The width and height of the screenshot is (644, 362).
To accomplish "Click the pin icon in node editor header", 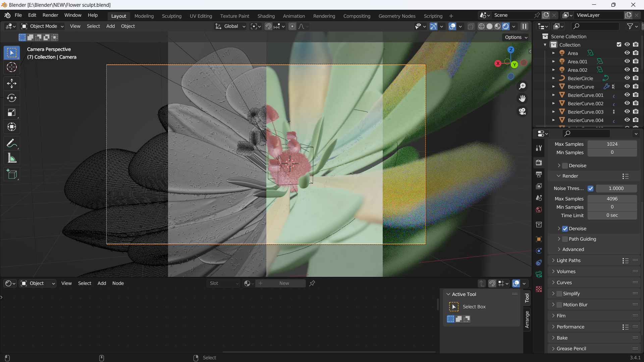I will (x=312, y=283).
